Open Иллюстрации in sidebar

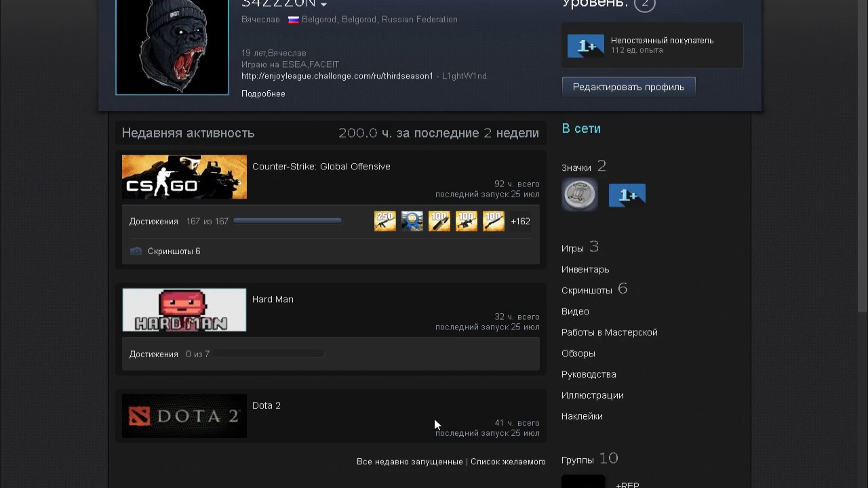pyautogui.click(x=593, y=395)
